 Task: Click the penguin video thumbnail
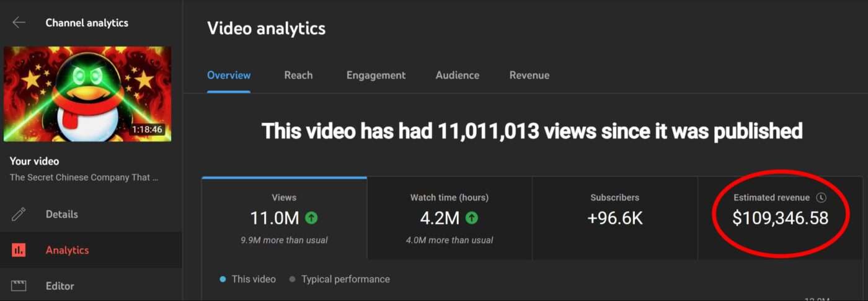(87, 94)
